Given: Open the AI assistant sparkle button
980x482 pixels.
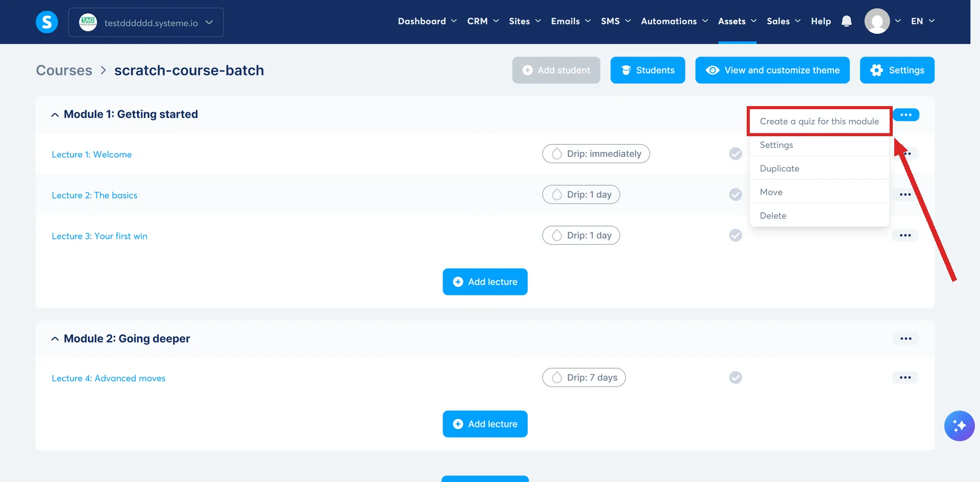Looking at the screenshot, I should (959, 425).
